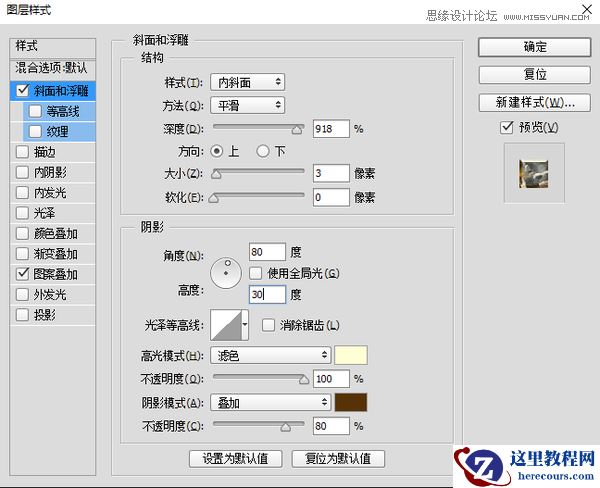Open highlight mode 滤色 dropdown

270,355
